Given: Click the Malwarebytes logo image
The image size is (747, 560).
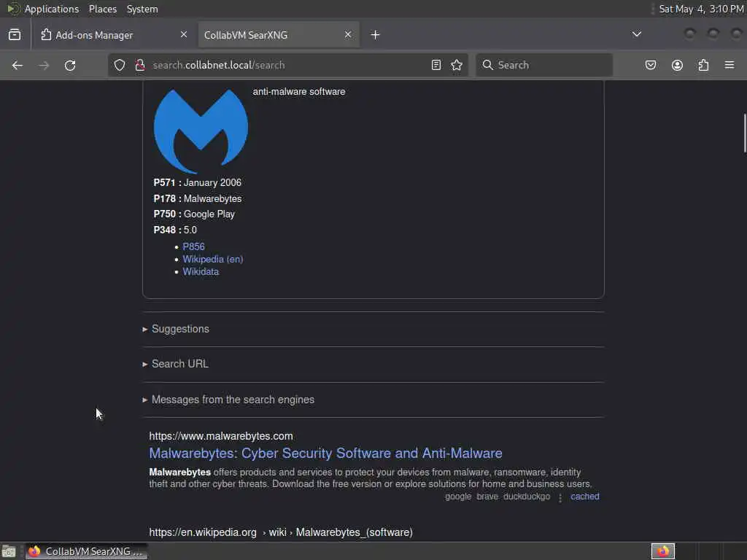Looking at the screenshot, I should point(201,131).
